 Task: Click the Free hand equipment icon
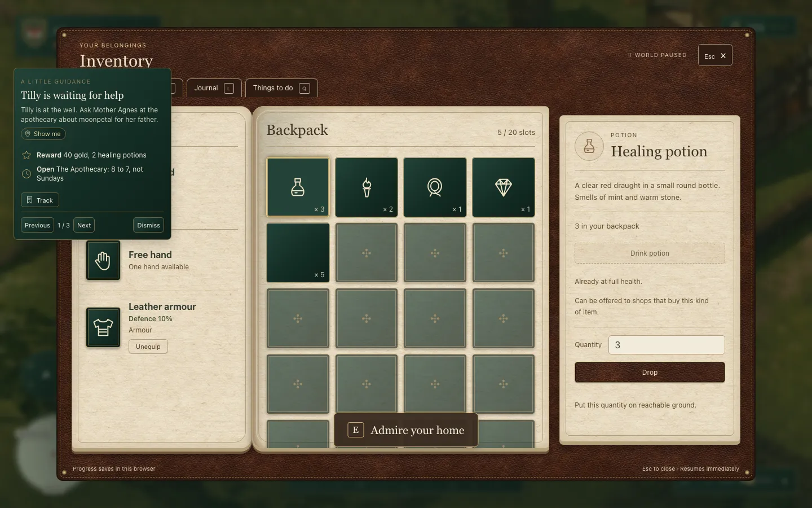click(103, 260)
